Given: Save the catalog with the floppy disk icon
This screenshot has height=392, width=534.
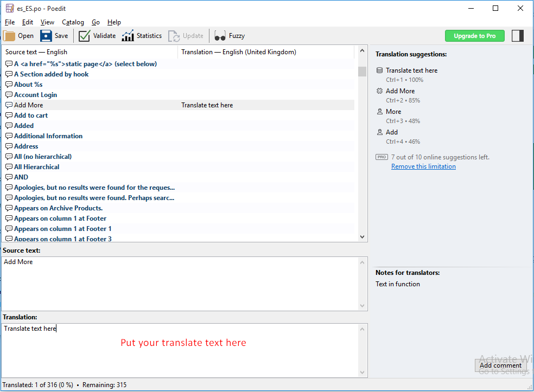Looking at the screenshot, I should [x=46, y=36].
